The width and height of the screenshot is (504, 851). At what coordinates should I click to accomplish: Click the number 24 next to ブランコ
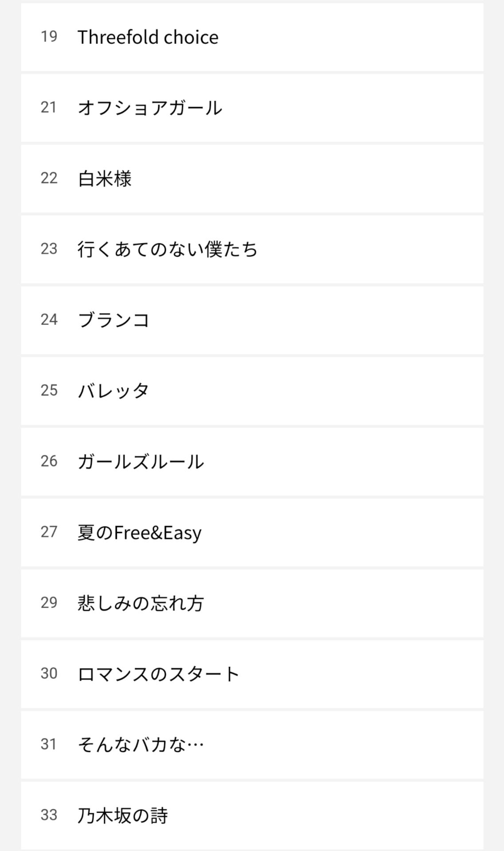(49, 320)
